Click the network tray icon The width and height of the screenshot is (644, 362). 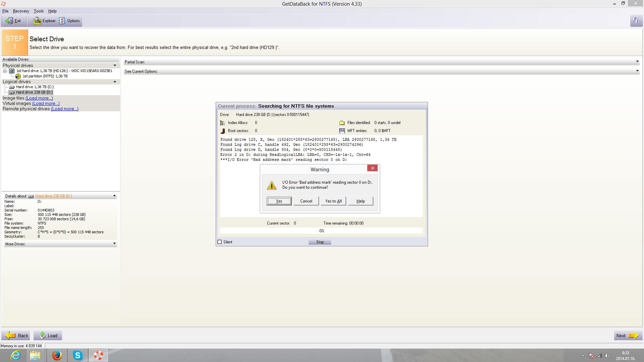tap(599, 356)
